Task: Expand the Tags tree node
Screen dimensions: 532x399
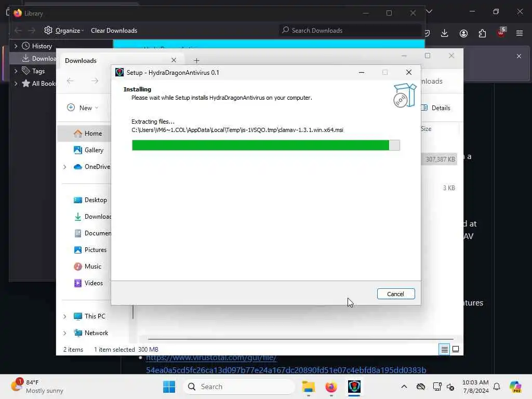Action: (x=16, y=71)
